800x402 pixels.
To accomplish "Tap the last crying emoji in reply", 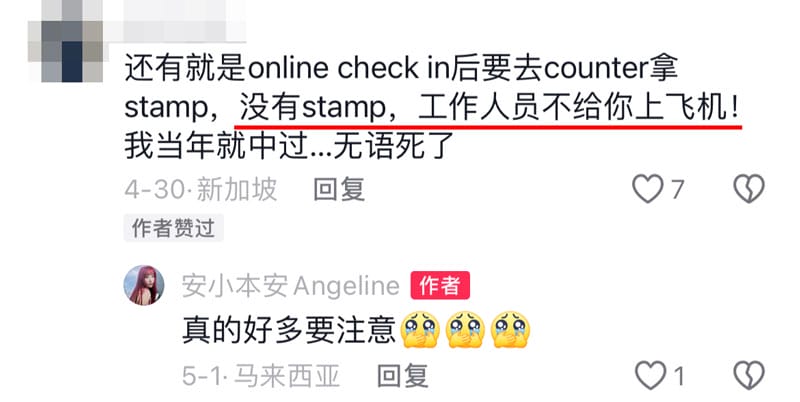I will (510, 330).
